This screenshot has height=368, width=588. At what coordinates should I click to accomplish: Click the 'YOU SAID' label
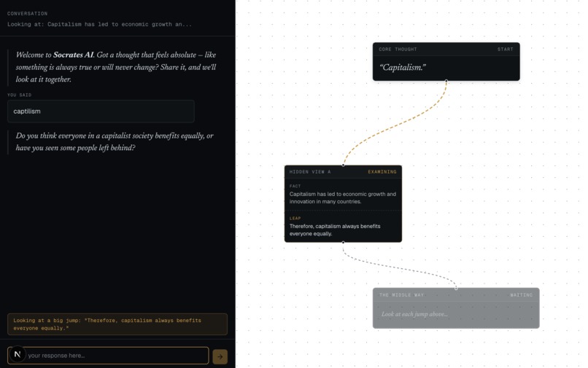(x=20, y=95)
